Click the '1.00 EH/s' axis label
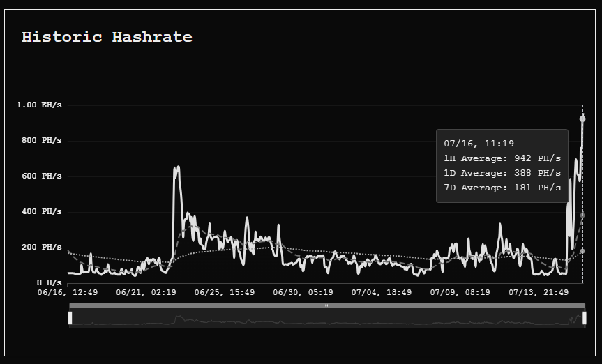Image resolution: width=602 pixels, height=364 pixels. (39, 105)
